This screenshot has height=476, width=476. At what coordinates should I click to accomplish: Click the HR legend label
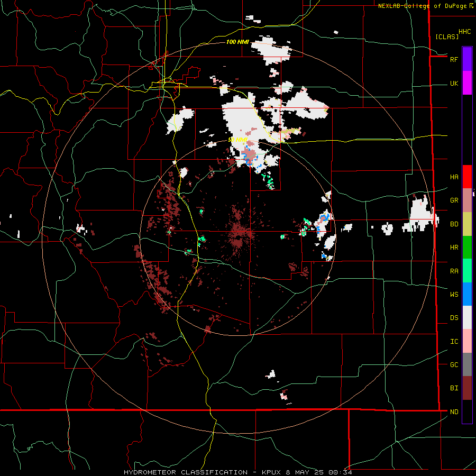click(454, 248)
